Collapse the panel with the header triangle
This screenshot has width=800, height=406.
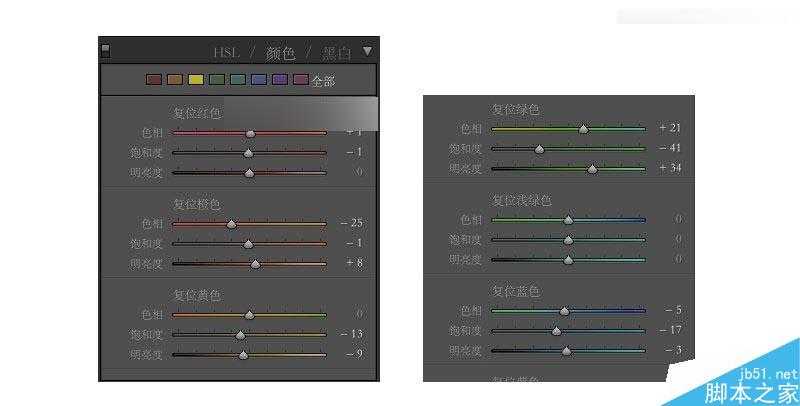point(368,50)
